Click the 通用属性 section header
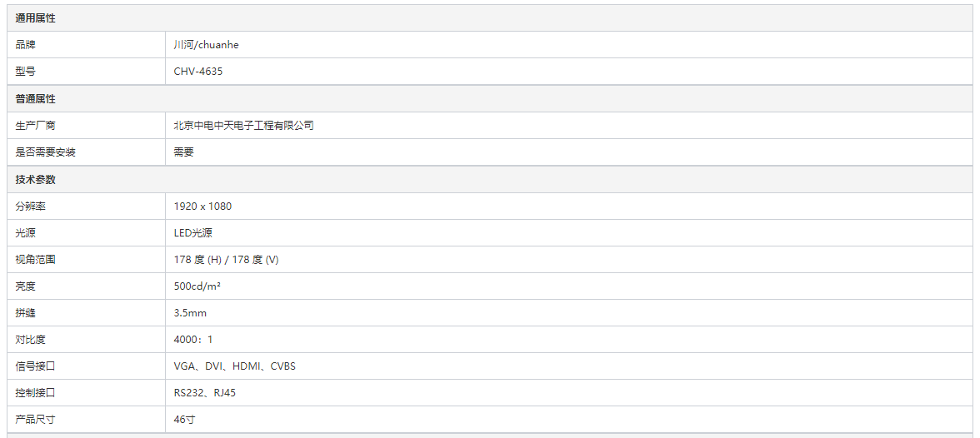This screenshot has height=438, width=980. [490, 18]
